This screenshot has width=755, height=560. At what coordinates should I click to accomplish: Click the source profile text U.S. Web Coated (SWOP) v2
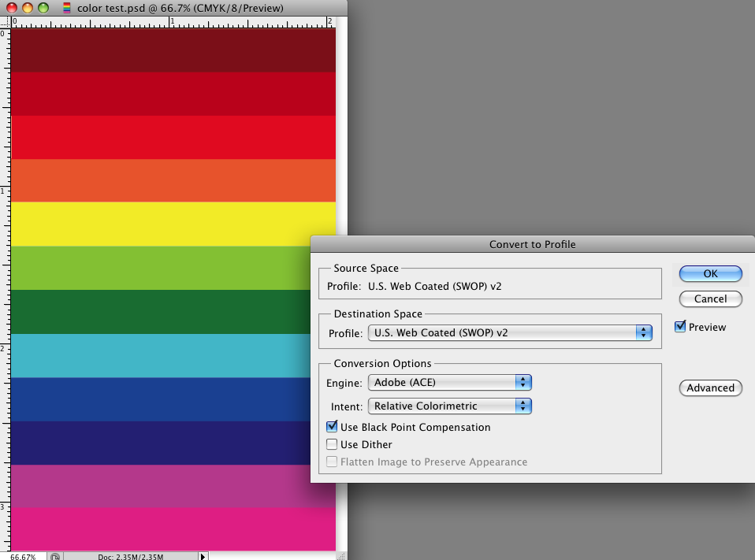pyautogui.click(x=435, y=286)
